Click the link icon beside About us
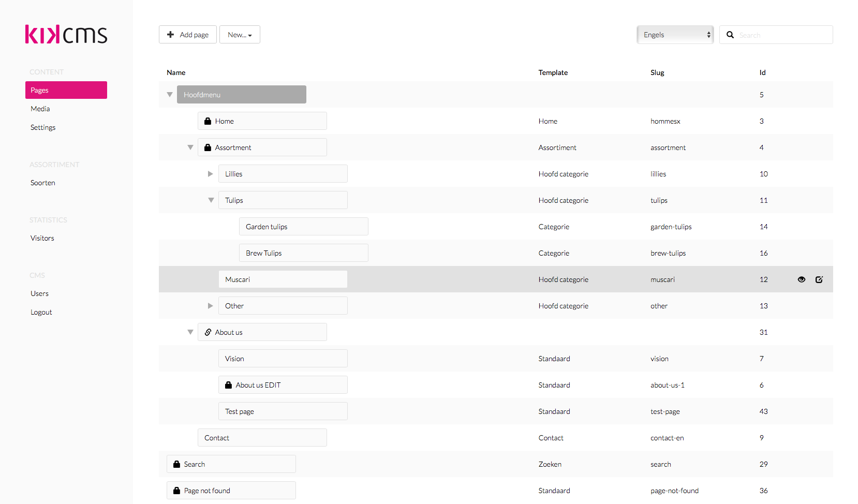Screen dimensions: 858x504 [208, 332]
